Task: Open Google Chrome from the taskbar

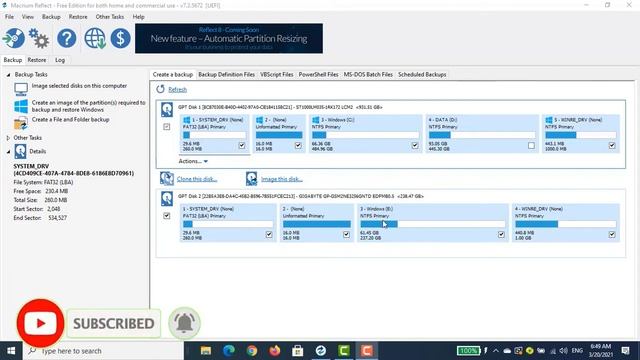Action: pyautogui.click(x=252, y=351)
